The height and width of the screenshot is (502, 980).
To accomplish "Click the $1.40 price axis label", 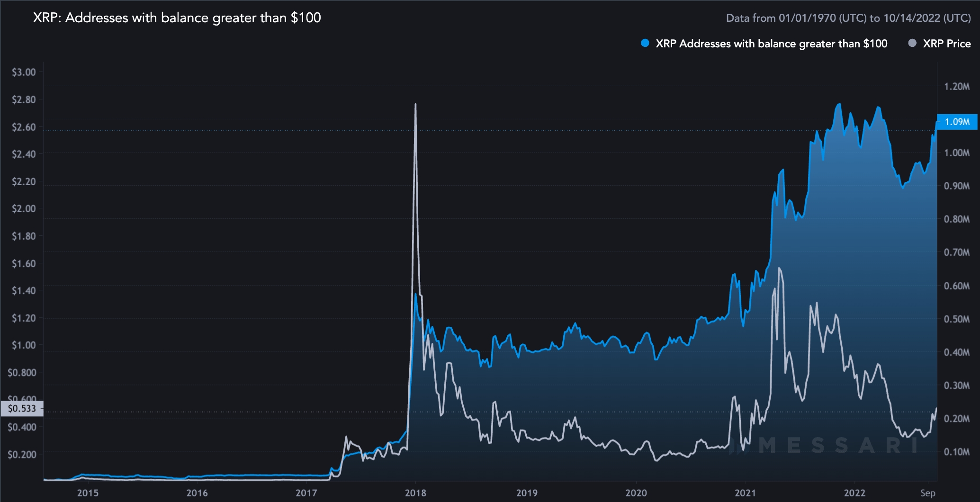I will 24,290.
